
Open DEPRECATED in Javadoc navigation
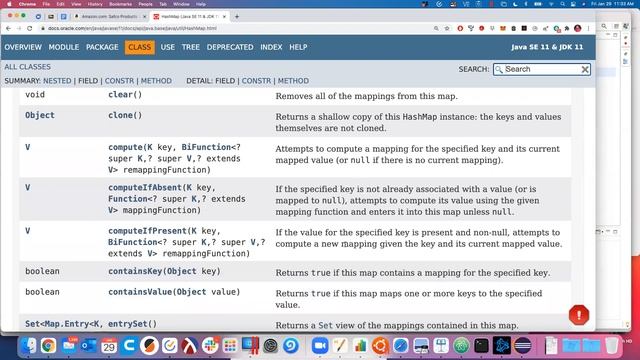pos(230,47)
